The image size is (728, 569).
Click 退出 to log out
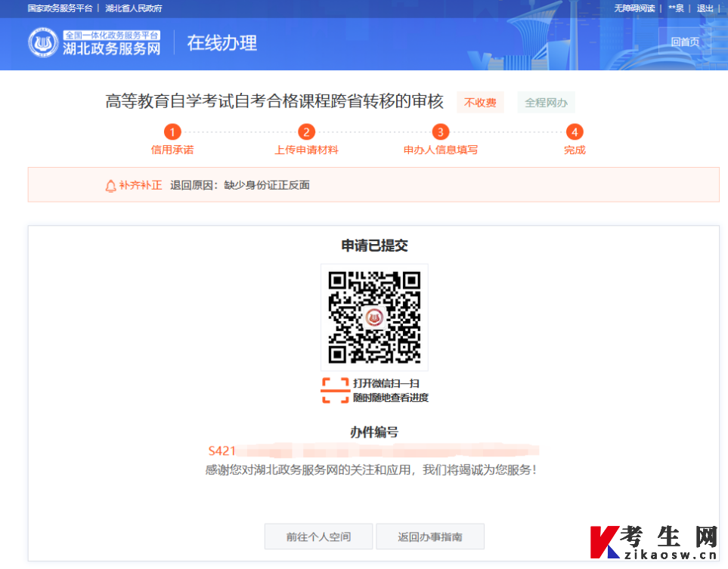coord(705,8)
